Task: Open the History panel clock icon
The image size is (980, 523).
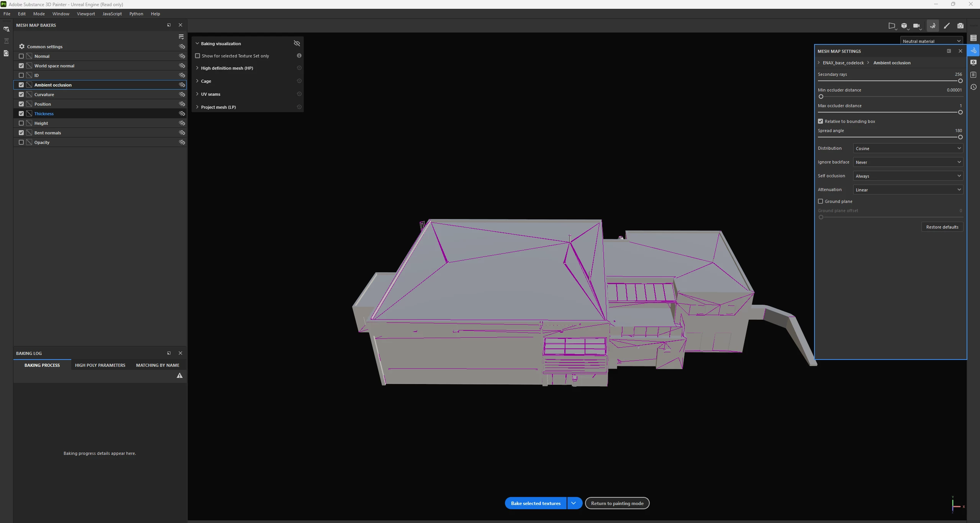Action: (973, 87)
